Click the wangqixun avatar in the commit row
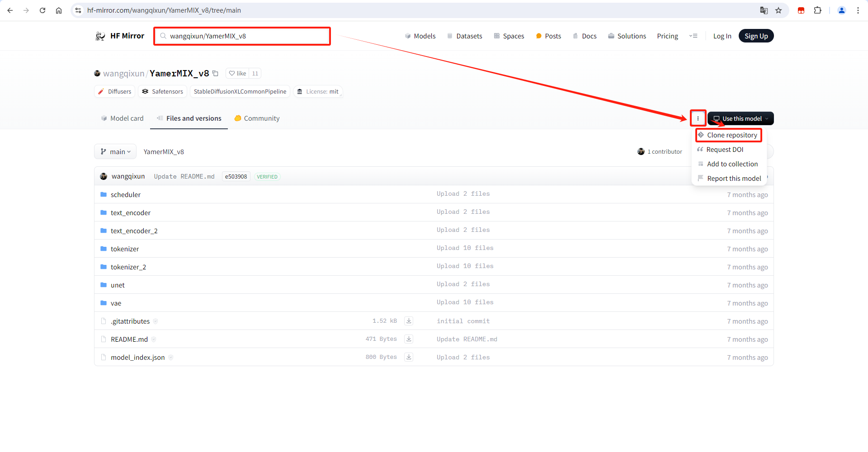 pos(104,176)
